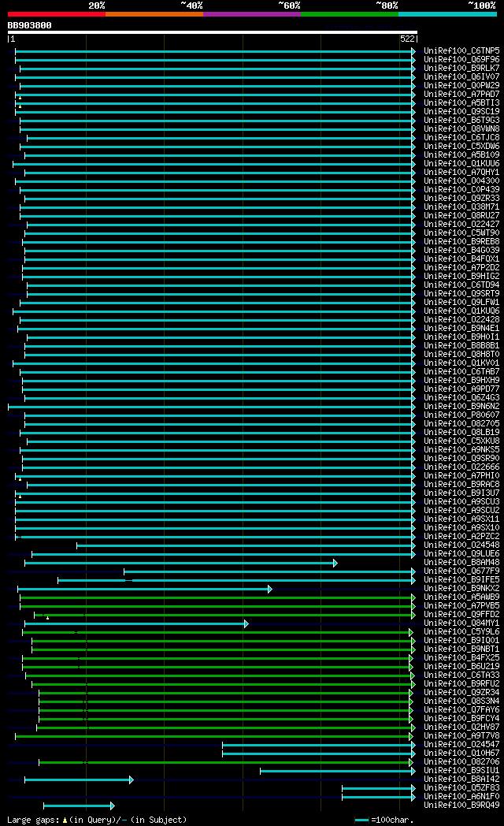Click the green ~80% identity legend segment

[350, 14]
